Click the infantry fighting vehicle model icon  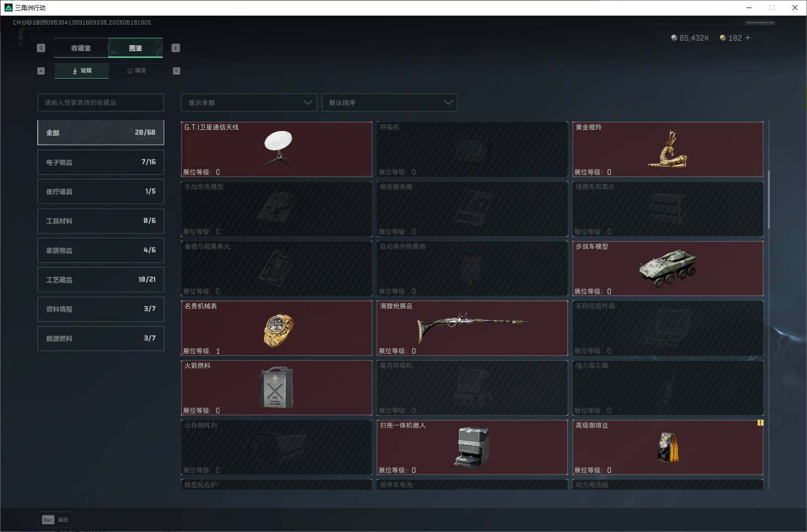[668, 269]
